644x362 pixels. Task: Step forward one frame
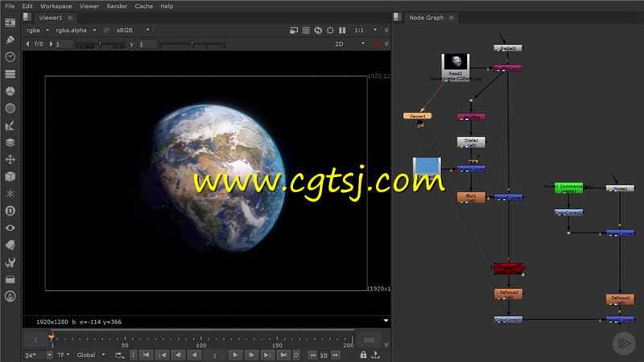251,355
